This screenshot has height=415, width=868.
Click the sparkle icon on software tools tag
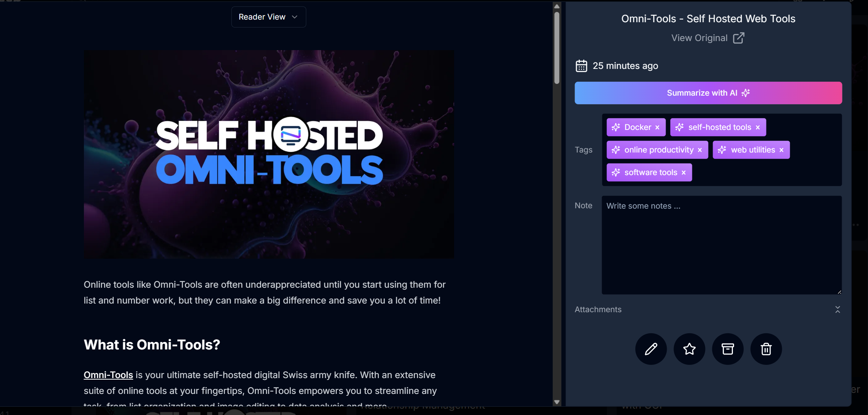click(x=616, y=172)
